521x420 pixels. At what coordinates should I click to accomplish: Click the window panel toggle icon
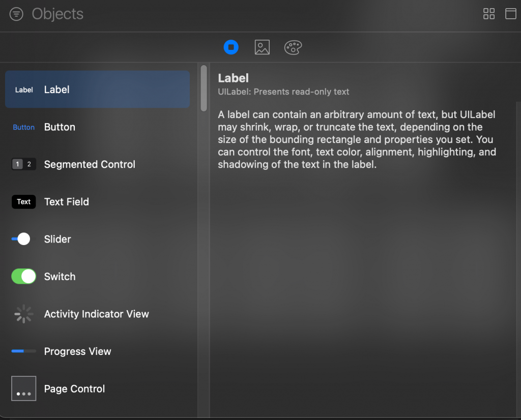click(510, 14)
